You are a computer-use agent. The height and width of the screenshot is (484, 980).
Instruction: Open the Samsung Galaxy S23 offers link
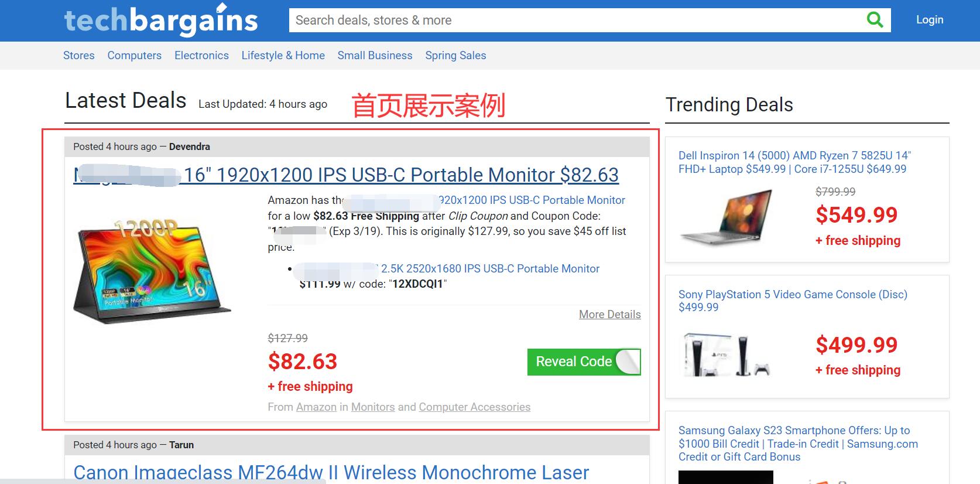coord(798,444)
